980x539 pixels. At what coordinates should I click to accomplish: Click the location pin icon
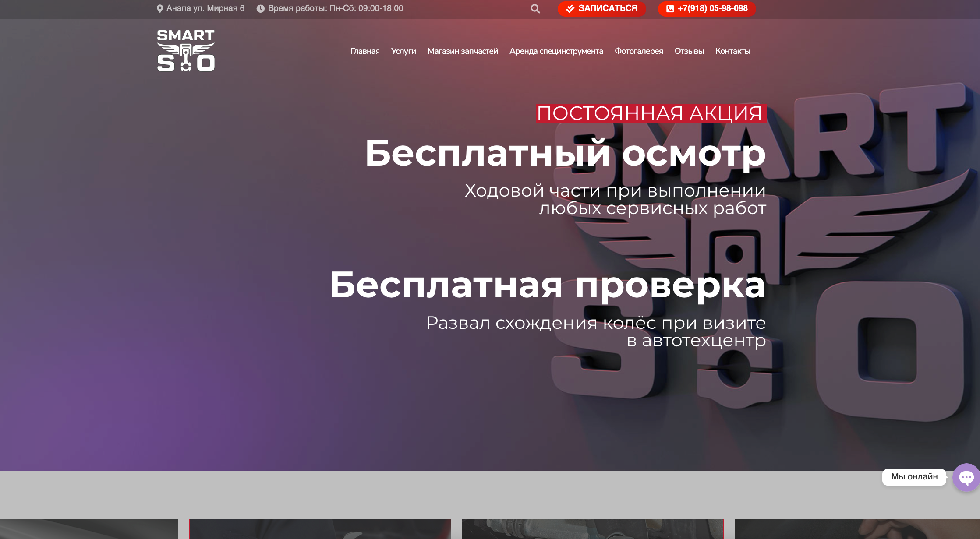pyautogui.click(x=160, y=9)
